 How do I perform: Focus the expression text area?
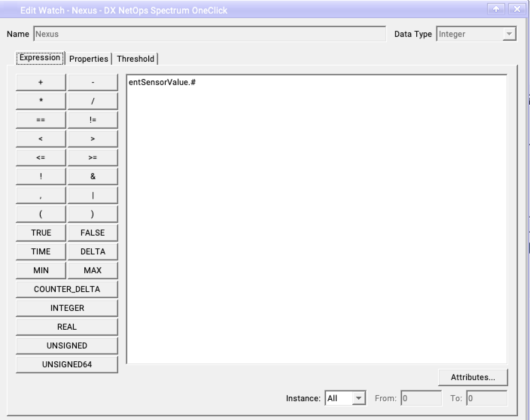[x=317, y=219]
